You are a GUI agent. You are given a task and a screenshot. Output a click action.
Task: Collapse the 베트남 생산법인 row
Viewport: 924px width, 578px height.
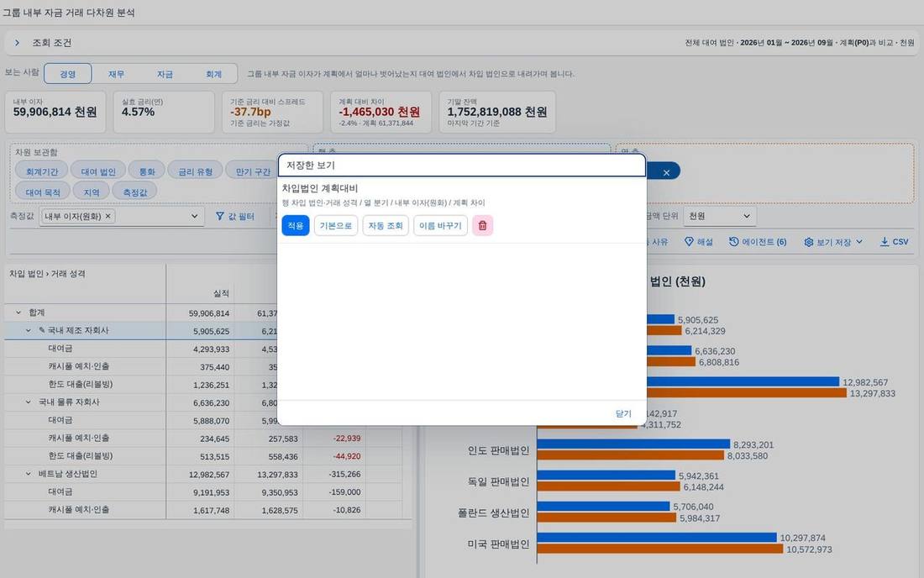[x=29, y=474]
